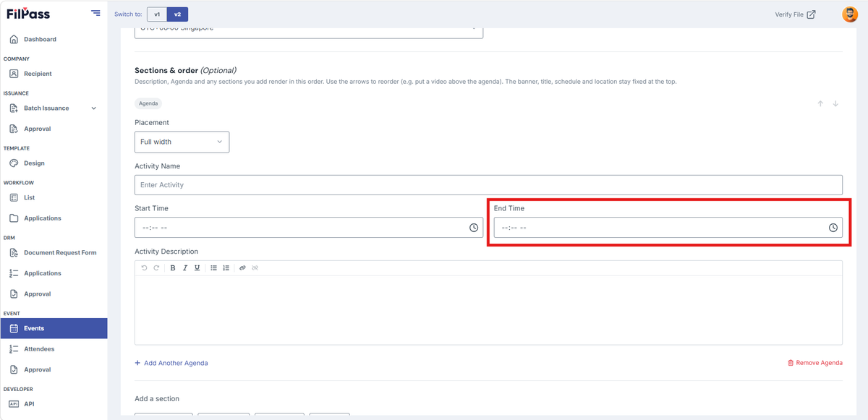868x420 pixels.
Task: Select the v2 version toggle
Action: pyautogui.click(x=177, y=14)
